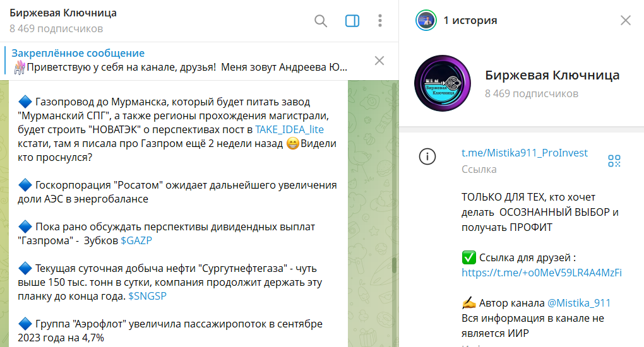The image size is (644, 347).
Task: Click Биржевая Ключница name in info panel
Action: tap(552, 75)
